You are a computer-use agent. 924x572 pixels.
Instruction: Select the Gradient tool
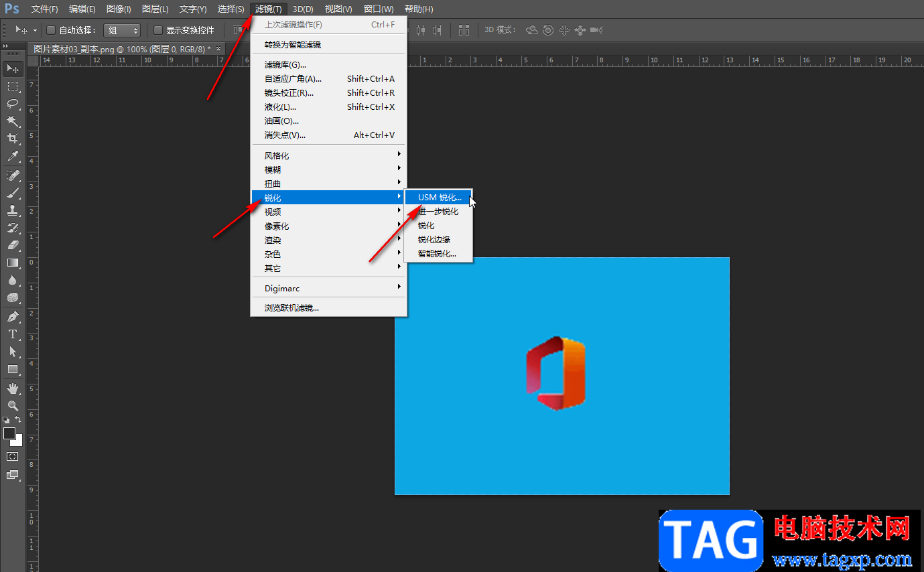[13, 263]
